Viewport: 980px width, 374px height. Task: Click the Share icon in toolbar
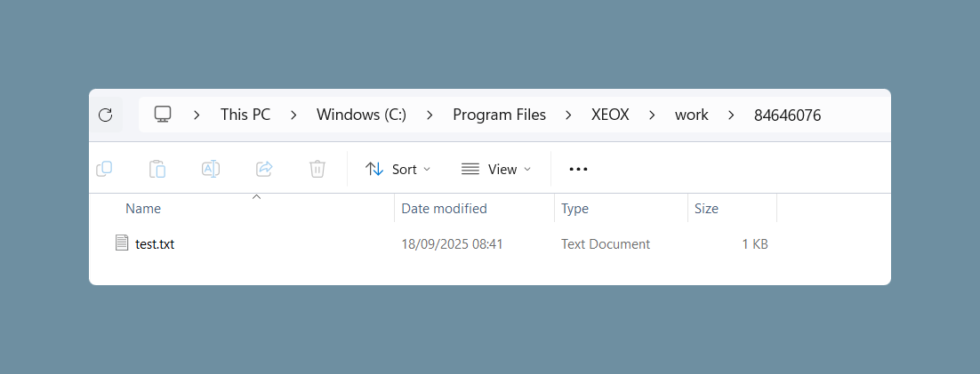(x=264, y=169)
